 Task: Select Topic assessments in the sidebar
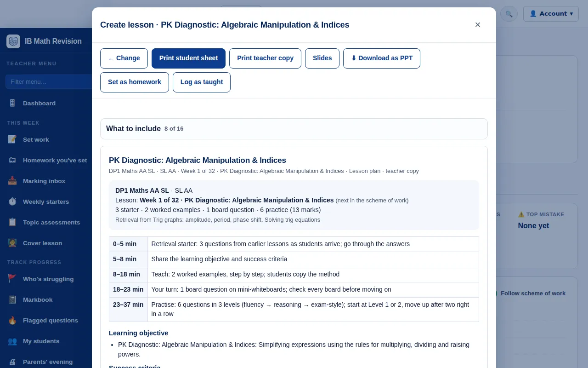pyautogui.click(x=46, y=222)
